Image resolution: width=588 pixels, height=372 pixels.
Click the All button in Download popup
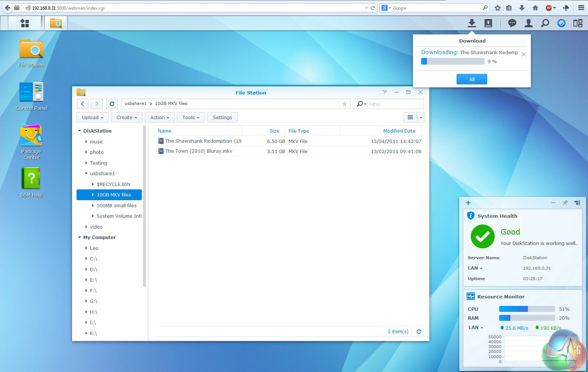pos(472,79)
